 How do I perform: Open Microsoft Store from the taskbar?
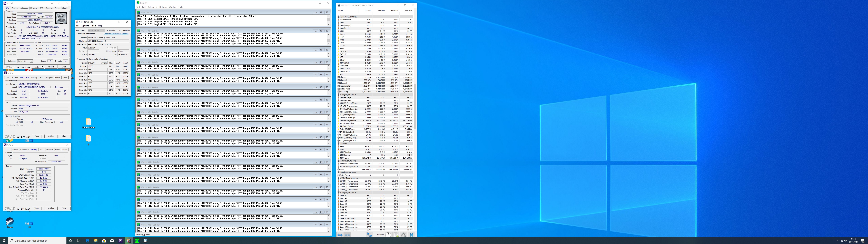click(x=104, y=241)
